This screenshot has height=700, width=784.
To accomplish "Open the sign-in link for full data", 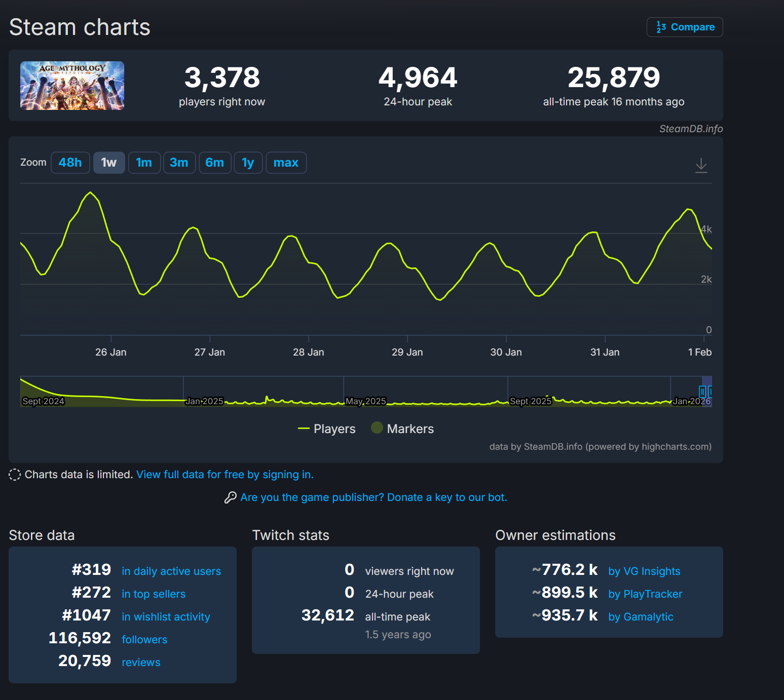I will [225, 475].
